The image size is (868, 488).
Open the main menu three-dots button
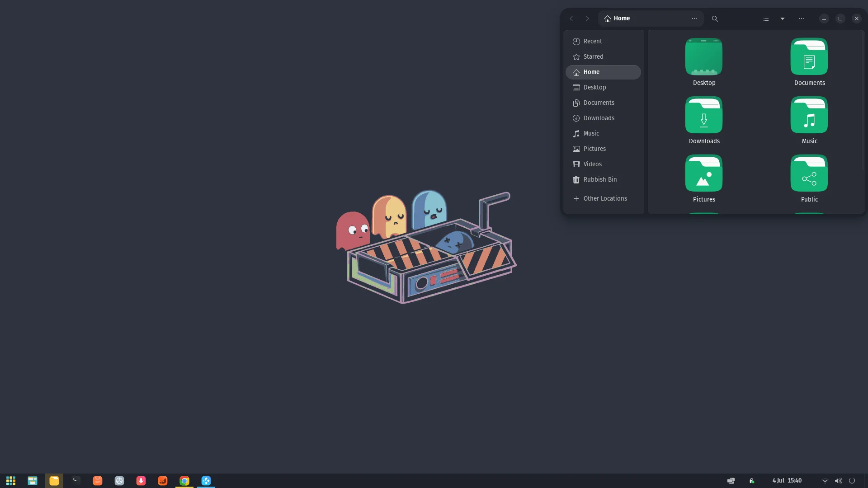point(802,19)
